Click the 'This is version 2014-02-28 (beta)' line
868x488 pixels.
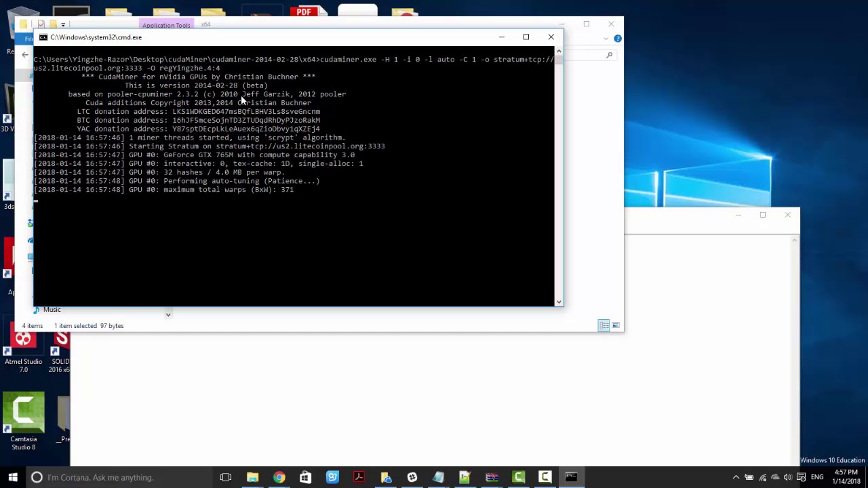coord(196,85)
